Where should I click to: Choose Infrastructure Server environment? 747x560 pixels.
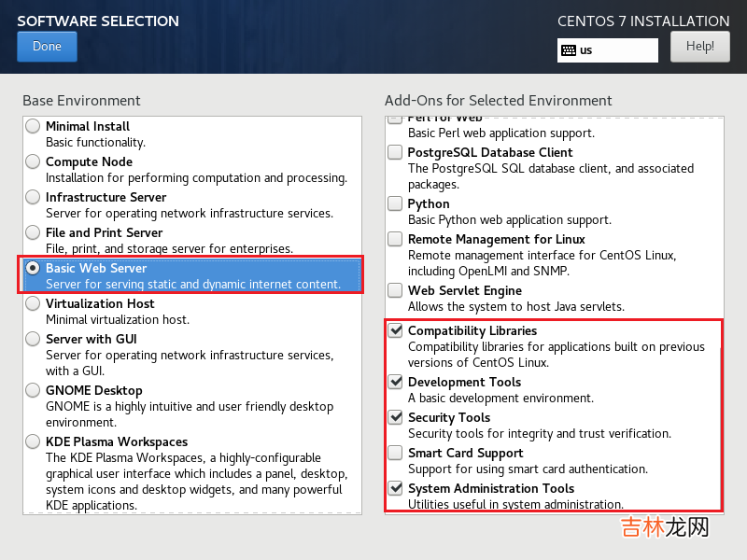[x=34, y=197]
